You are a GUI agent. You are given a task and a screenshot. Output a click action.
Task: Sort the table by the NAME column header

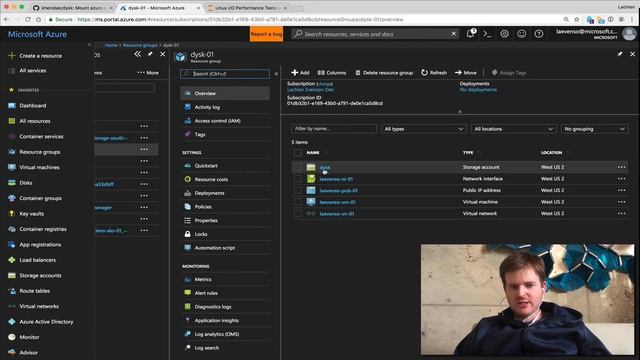coord(313,153)
